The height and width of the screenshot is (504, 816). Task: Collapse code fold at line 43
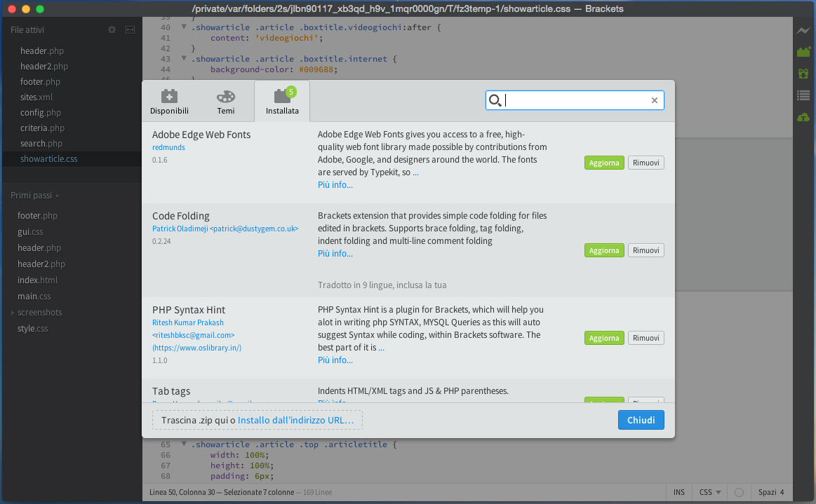pos(184,59)
